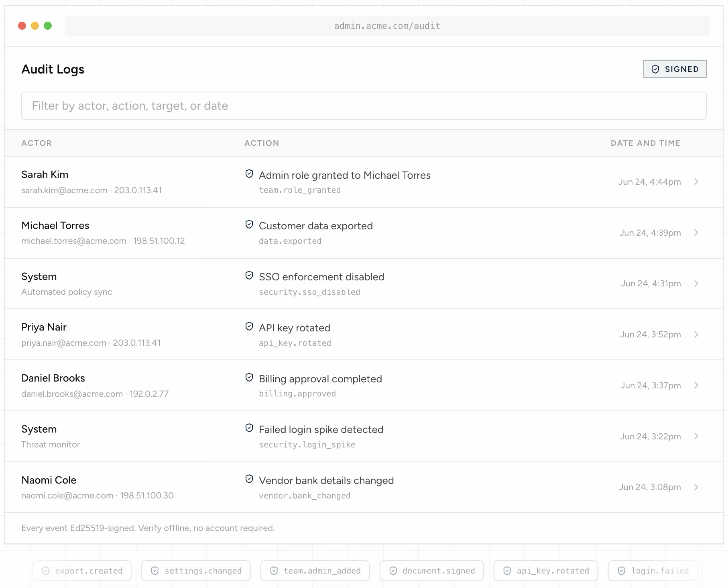Select the export.created event chip
The width and height of the screenshot is (728, 588).
(82, 571)
